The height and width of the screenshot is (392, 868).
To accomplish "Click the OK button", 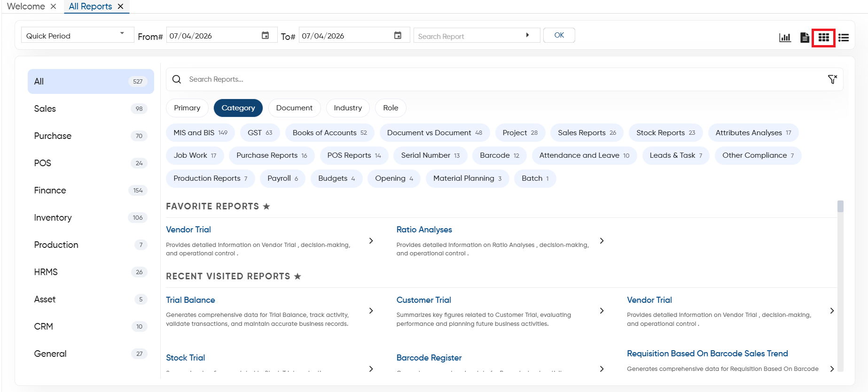I will (x=559, y=35).
